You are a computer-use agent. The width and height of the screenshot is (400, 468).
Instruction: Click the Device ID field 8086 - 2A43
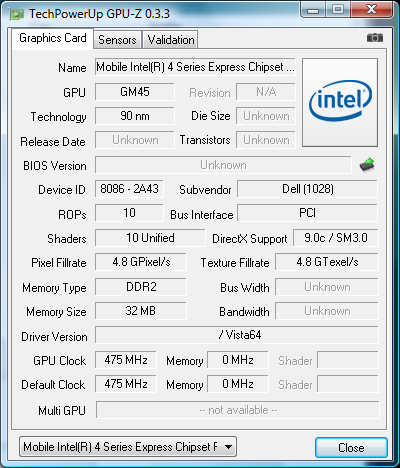tap(129, 189)
